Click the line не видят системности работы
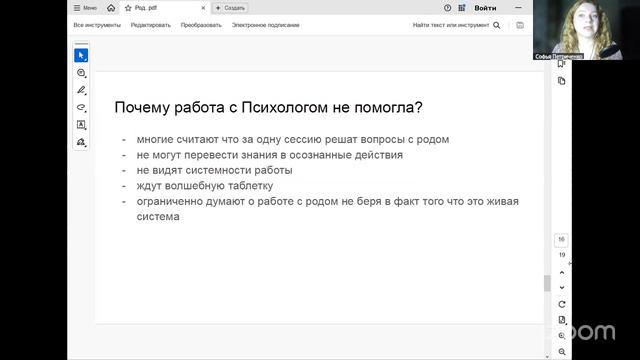 (x=214, y=170)
